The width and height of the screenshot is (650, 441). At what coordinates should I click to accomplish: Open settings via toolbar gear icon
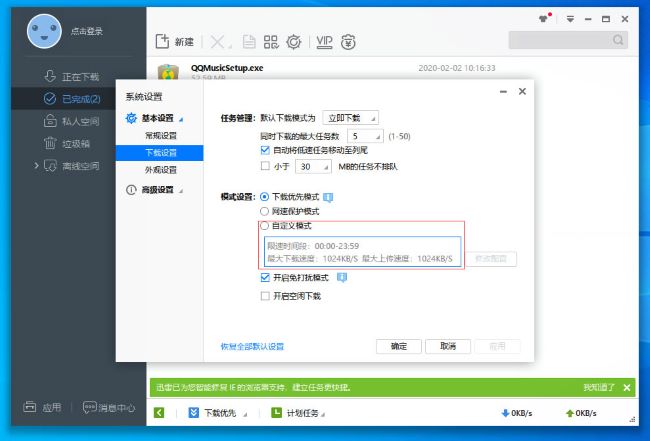click(x=294, y=41)
